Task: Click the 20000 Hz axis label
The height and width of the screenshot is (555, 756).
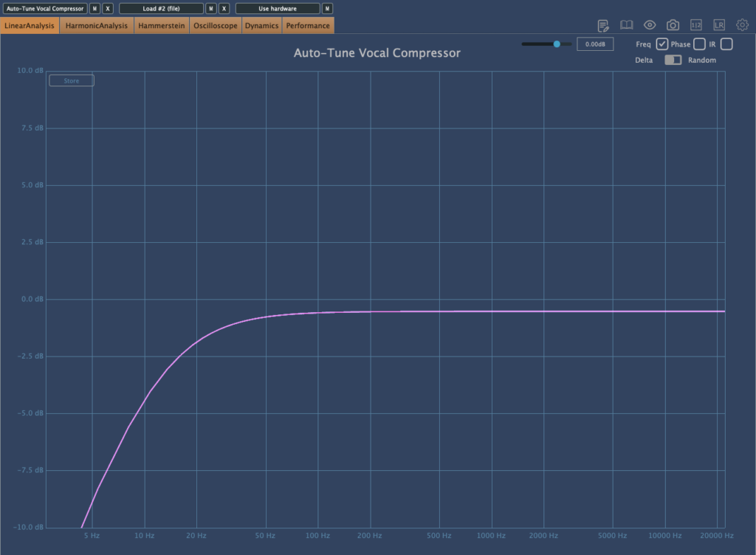Action: (x=716, y=536)
